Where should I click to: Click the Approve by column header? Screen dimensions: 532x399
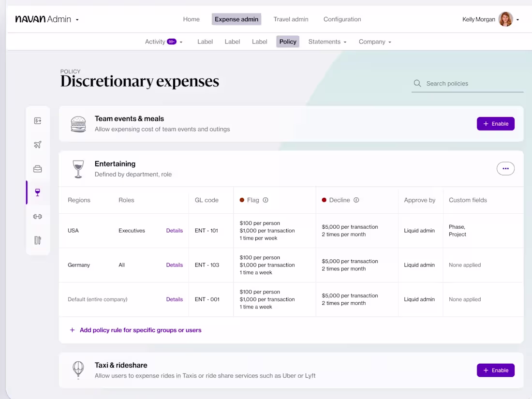[x=420, y=200]
